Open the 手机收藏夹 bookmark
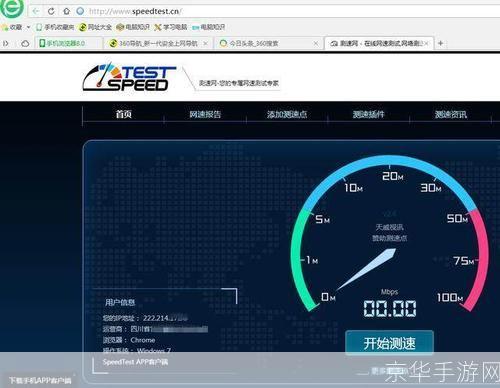The width and height of the screenshot is (500, 388). coord(55,27)
